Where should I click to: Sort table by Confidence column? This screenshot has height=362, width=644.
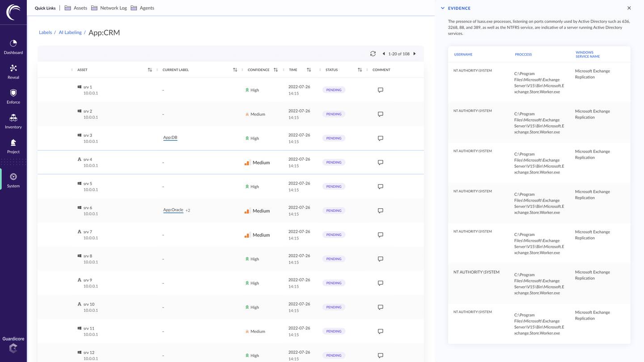coord(275,70)
